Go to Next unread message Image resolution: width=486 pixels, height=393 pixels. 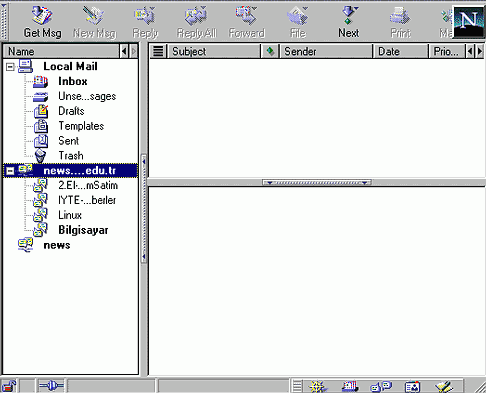[x=349, y=22]
